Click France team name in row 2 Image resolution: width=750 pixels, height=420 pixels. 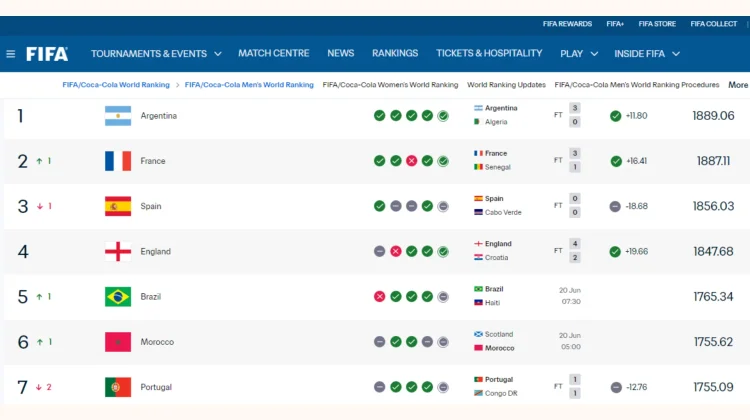tap(153, 161)
